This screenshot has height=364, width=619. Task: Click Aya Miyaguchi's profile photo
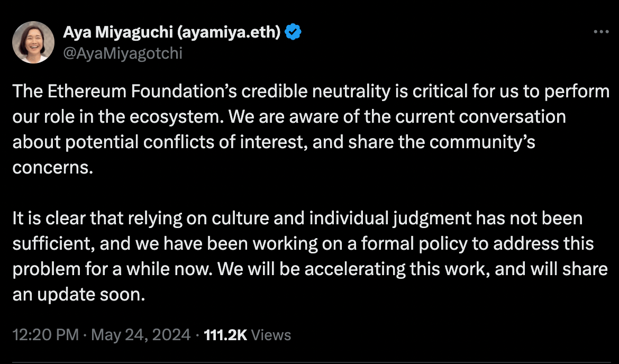pos(33,42)
